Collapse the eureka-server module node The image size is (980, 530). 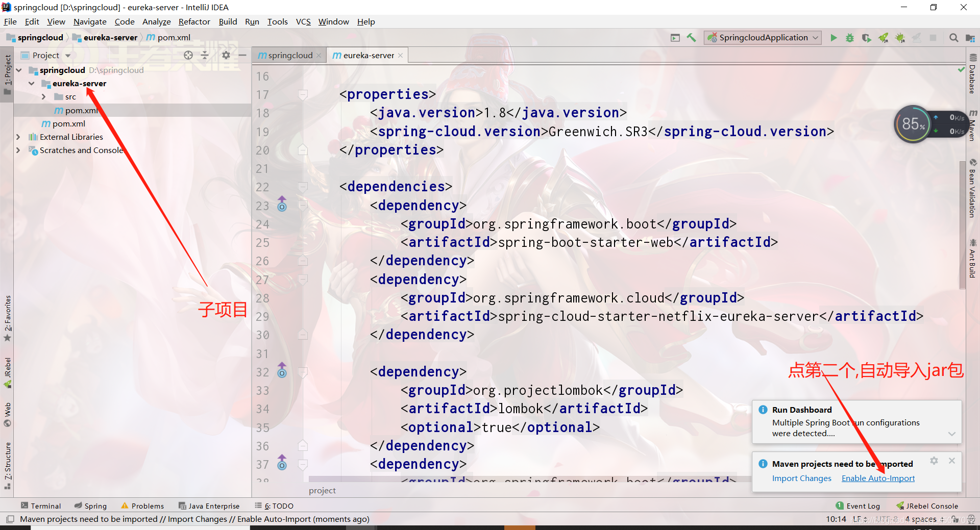pyautogui.click(x=32, y=84)
